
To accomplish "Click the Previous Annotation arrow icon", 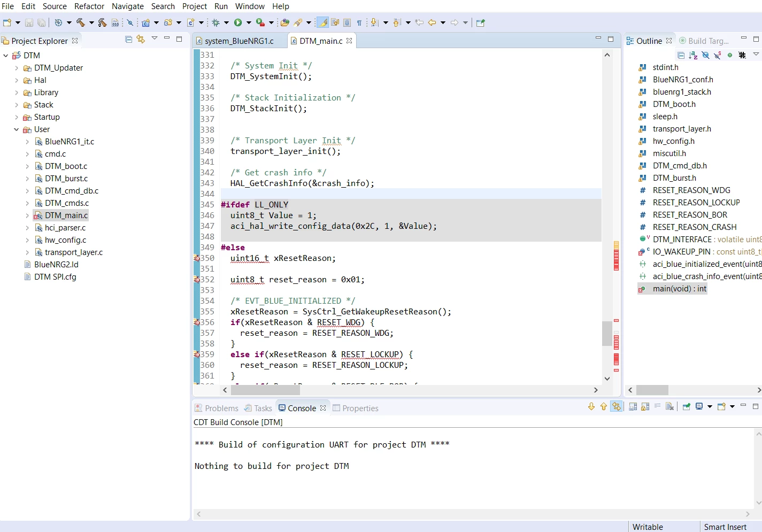I will 397,22.
